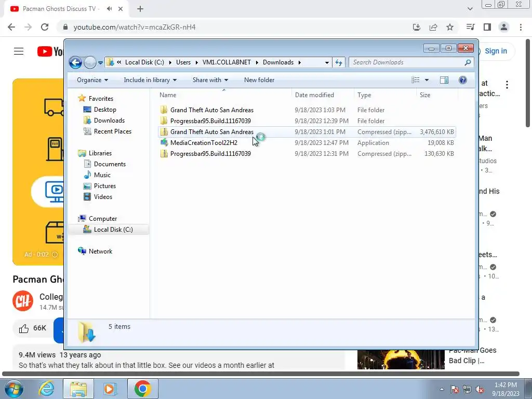This screenshot has height=399, width=532.
Task: Close the Pacman Ghosts Discuss TV tab
Action: coord(121,9)
